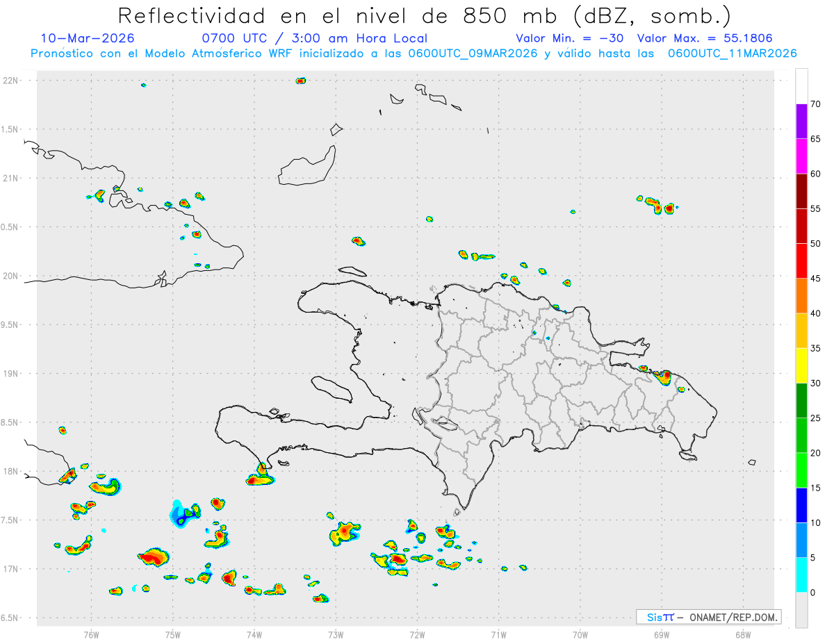The height and width of the screenshot is (644, 834).
Task: Click the '19N' latitude label
Action: point(10,374)
